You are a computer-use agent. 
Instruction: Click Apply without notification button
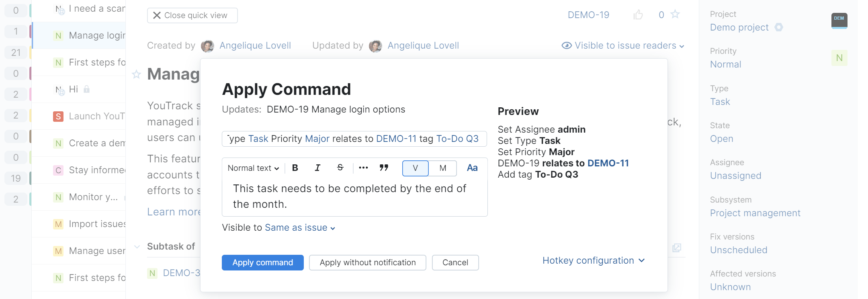click(367, 262)
